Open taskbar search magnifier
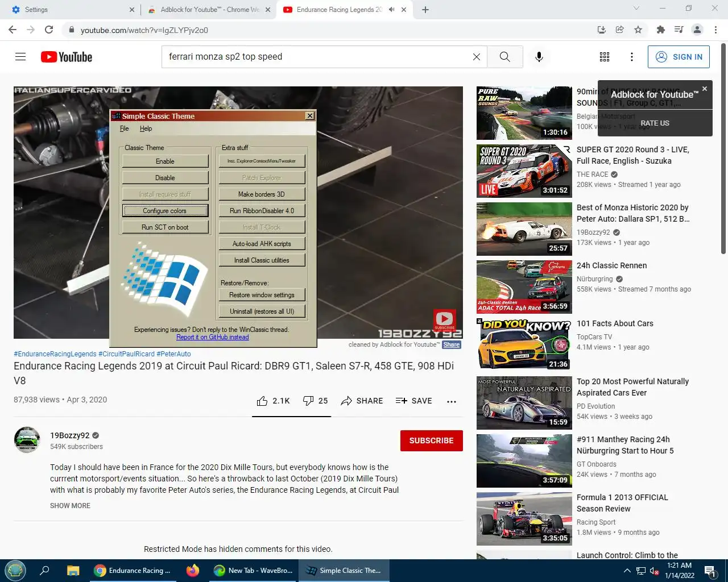Viewport: 728px width, 582px height. click(x=44, y=571)
